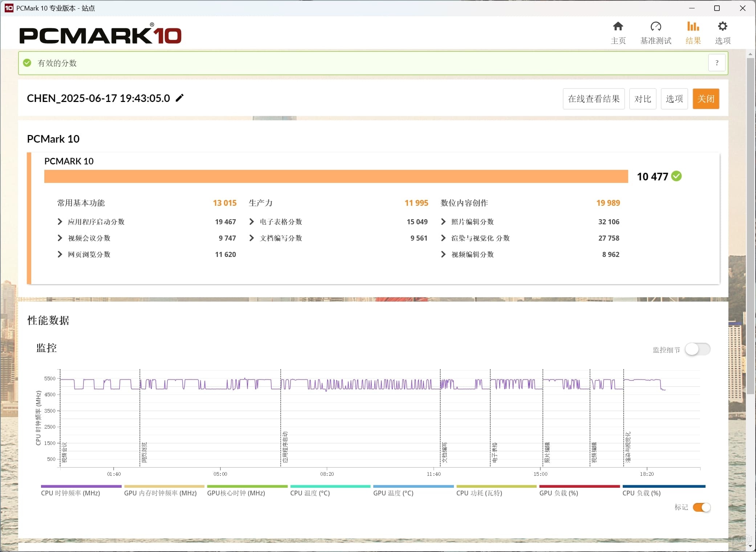Click the pencil edit icon next to result name
This screenshot has height=552, width=756.
(180, 98)
